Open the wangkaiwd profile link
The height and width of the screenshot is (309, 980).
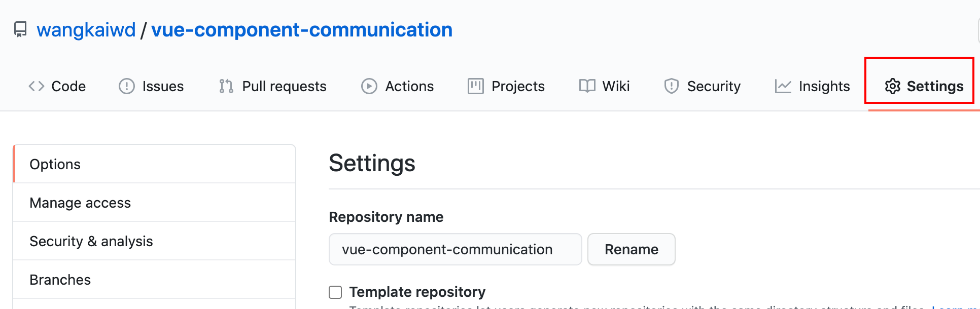tap(86, 30)
